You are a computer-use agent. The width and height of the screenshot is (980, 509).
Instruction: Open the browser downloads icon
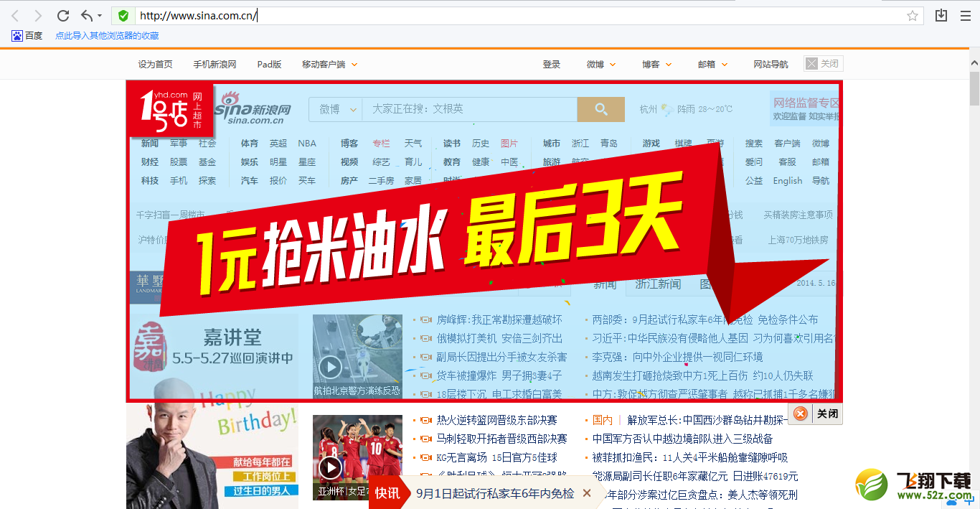[941, 16]
